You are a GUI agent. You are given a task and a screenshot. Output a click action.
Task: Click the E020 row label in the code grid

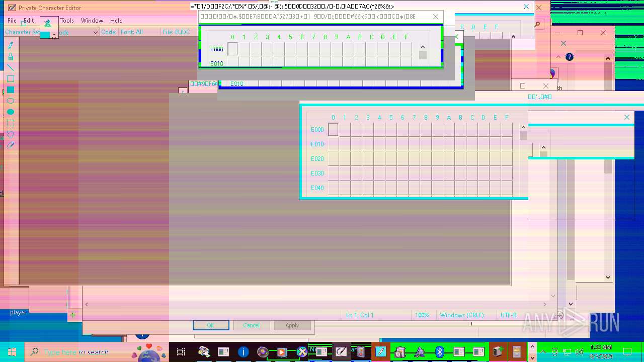pyautogui.click(x=317, y=159)
